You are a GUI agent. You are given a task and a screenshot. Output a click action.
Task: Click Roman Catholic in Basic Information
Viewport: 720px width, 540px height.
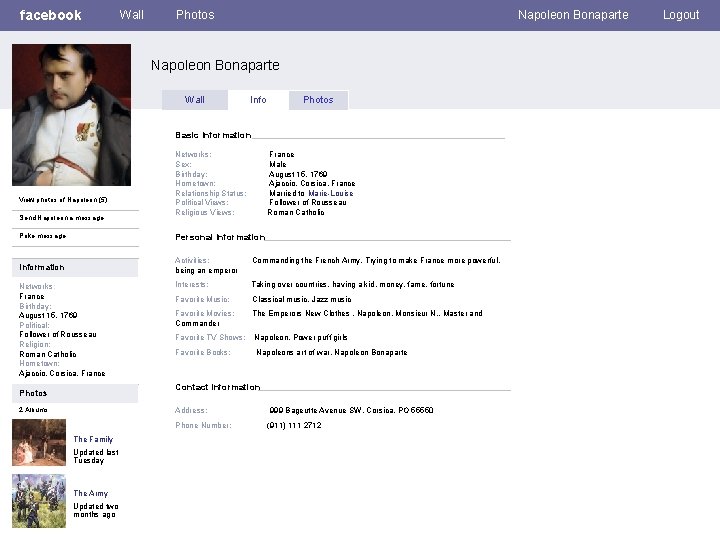tap(296, 213)
